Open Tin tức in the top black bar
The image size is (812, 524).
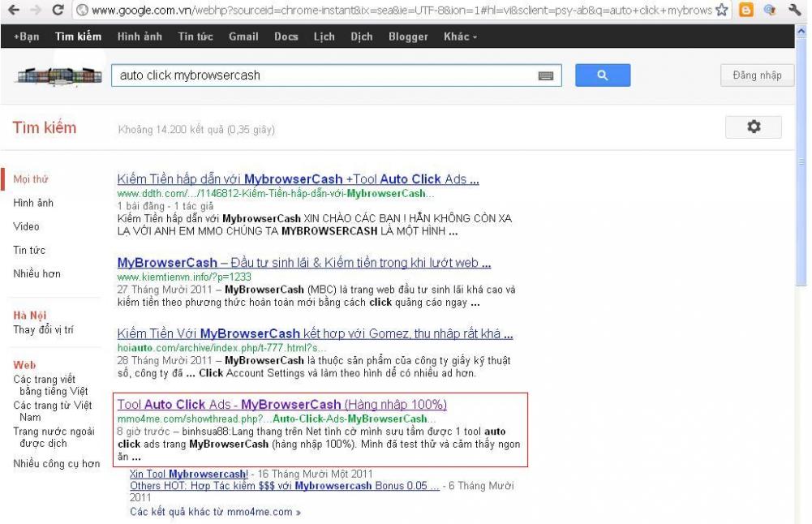click(x=195, y=37)
